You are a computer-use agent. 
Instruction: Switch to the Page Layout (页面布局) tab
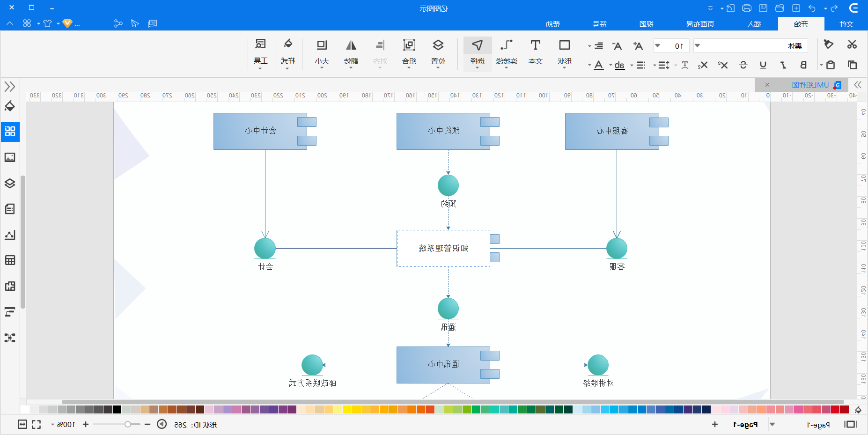700,24
